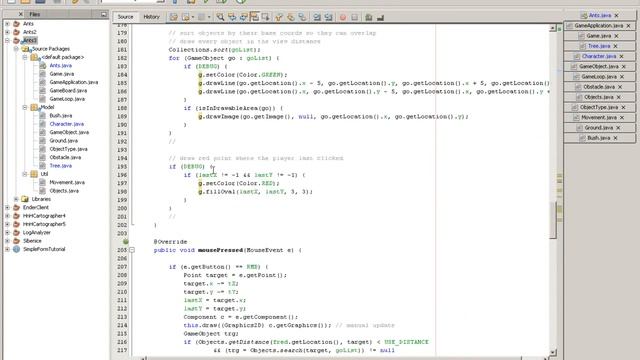
Task: Select Movement.java under Util
Action: 67,182
